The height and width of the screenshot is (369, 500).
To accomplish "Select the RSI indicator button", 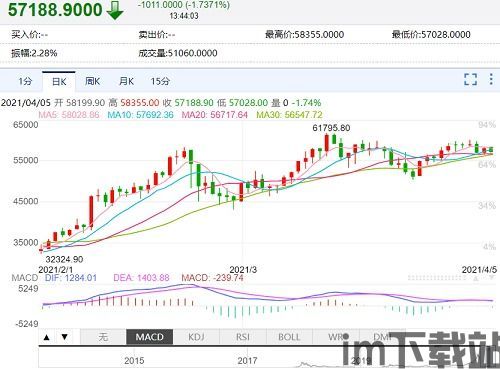I will coord(243,337).
